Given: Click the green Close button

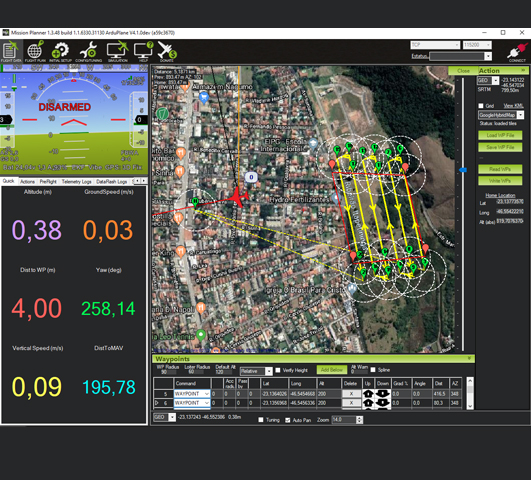Looking at the screenshot, I should (463, 70).
